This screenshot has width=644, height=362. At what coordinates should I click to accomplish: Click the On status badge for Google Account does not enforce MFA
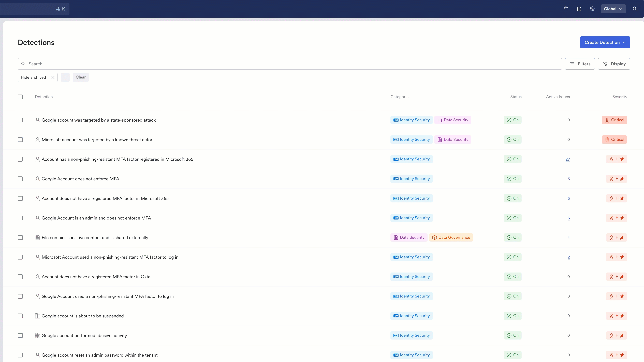[513, 179]
